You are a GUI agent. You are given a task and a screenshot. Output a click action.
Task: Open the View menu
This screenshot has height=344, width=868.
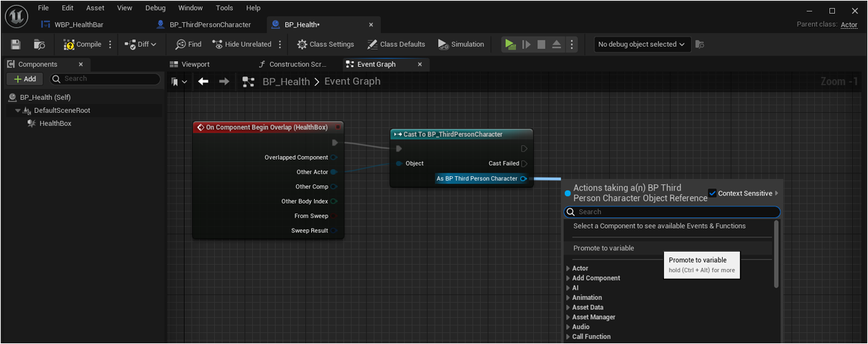(x=125, y=8)
